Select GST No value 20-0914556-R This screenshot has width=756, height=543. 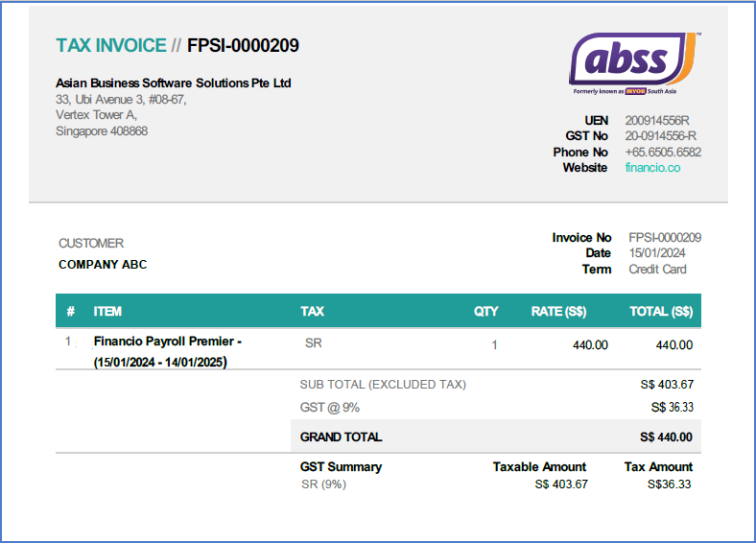coord(660,136)
